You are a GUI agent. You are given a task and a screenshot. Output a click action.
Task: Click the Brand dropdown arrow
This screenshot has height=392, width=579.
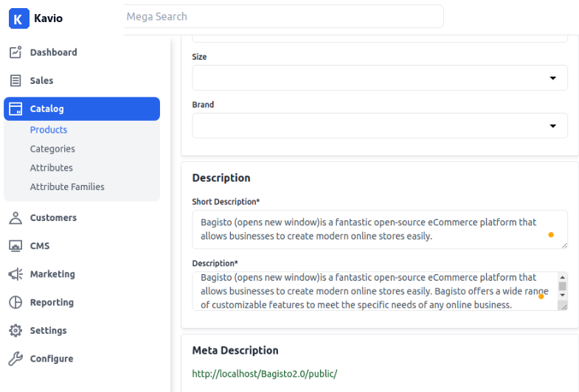click(x=552, y=126)
